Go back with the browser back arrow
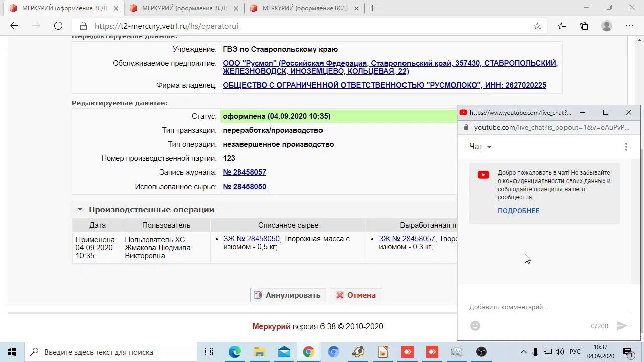The image size is (644, 362). click(14, 26)
